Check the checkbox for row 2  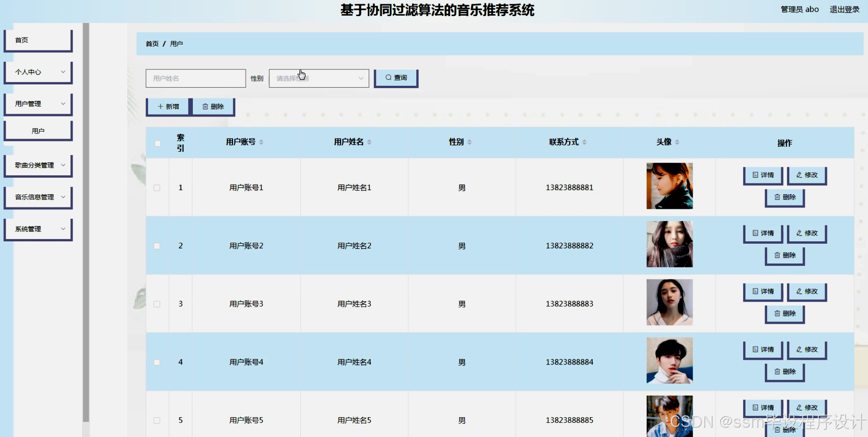tap(157, 246)
